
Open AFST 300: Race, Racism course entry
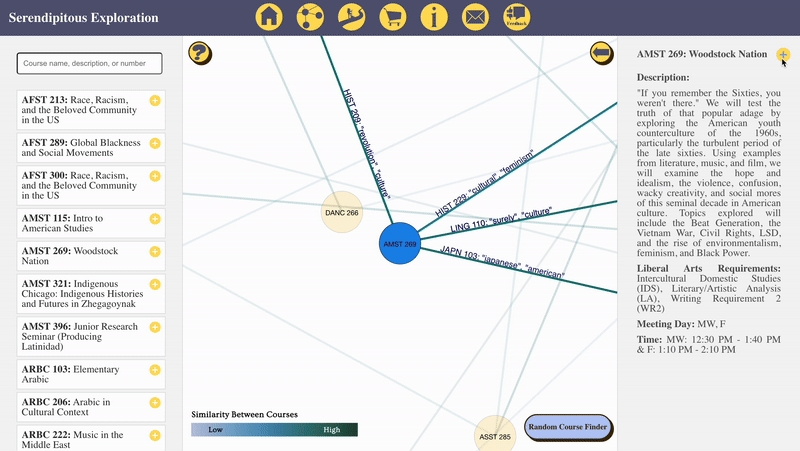click(91, 185)
